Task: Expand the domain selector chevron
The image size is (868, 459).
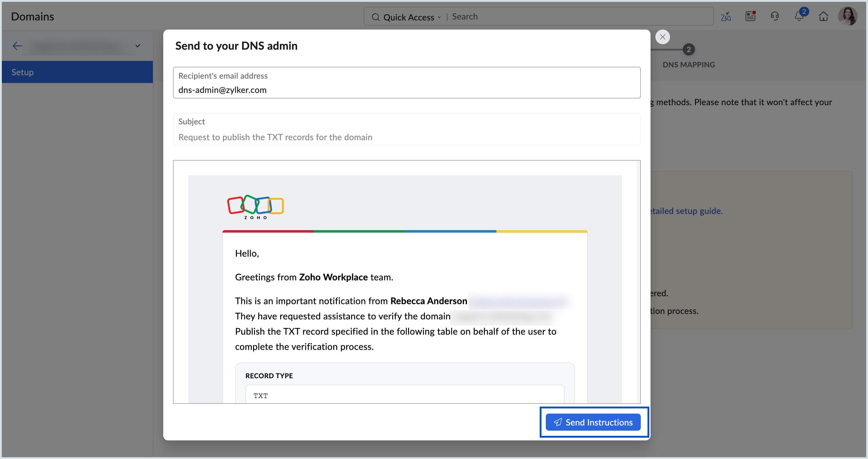Action: [137, 46]
